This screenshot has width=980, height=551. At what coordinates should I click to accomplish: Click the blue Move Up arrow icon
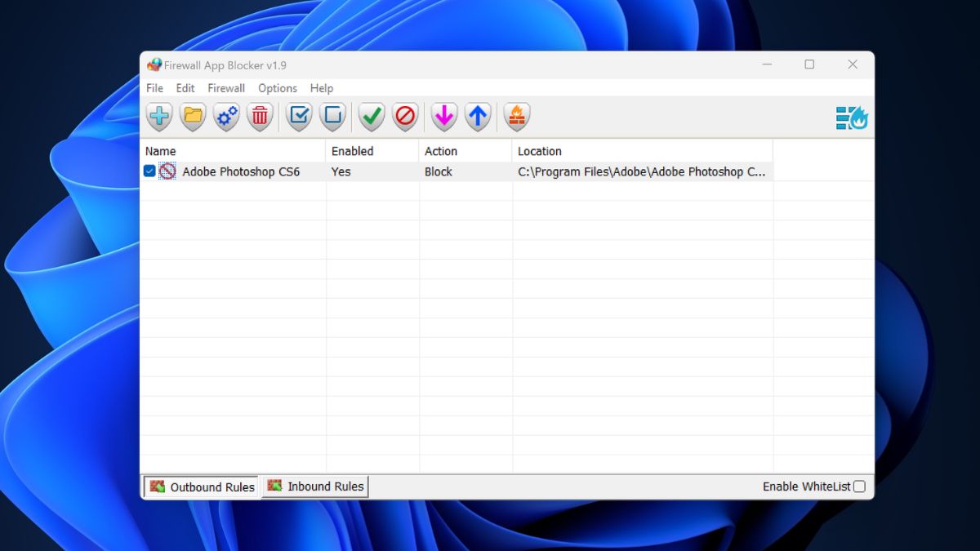(478, 117)
